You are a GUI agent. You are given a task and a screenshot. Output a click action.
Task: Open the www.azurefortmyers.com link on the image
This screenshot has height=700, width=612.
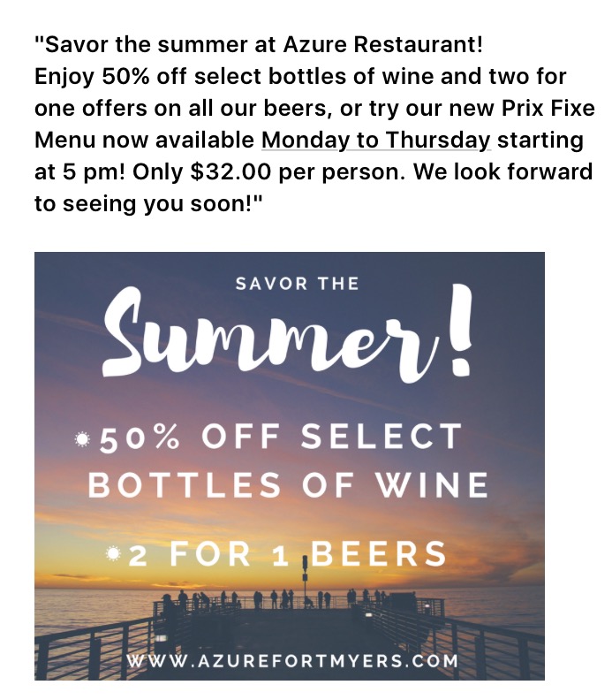292,661
